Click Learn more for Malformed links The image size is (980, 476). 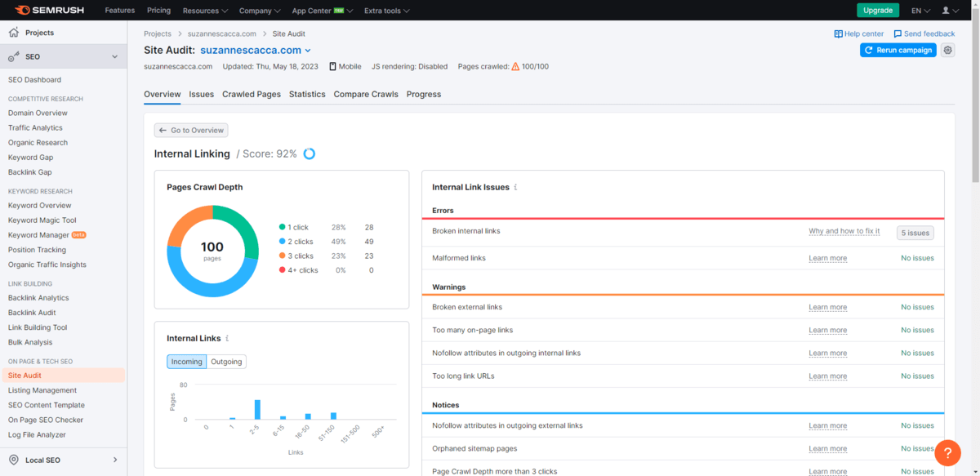pos(827,258)
